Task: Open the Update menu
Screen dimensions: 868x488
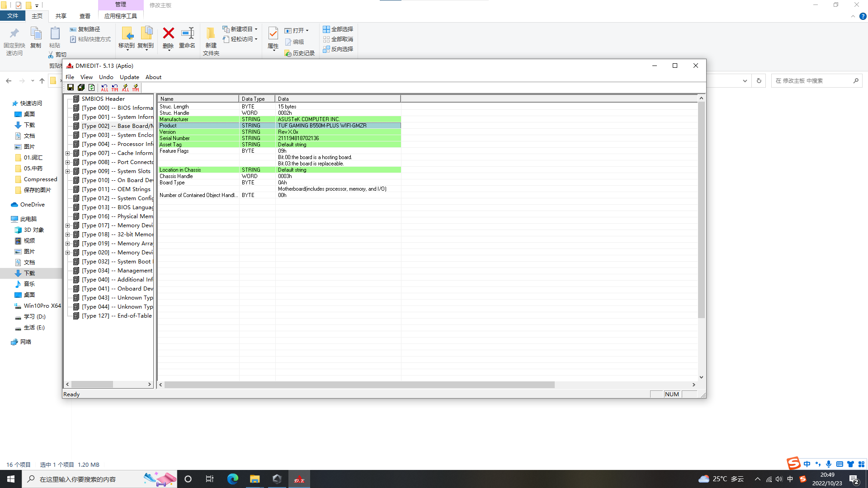Action: pyautogui.click(x=129, y=77)
